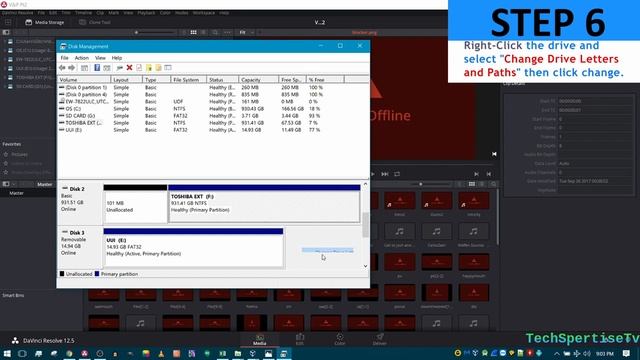640x360 pixels.
Task: Click the TOSHIBA EXT (F:) partition block
Action: [x=264, y=204]
